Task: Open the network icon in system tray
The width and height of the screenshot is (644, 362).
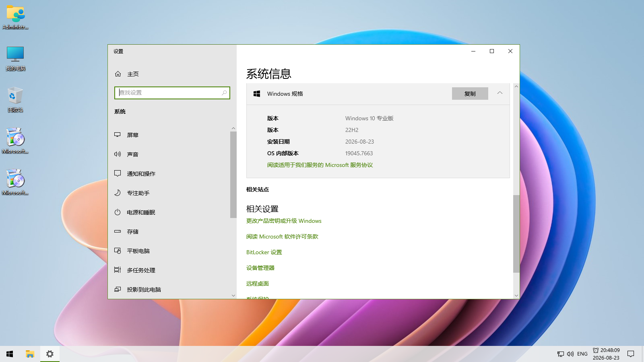Action: pyautogui.click(x=560, y=354)
